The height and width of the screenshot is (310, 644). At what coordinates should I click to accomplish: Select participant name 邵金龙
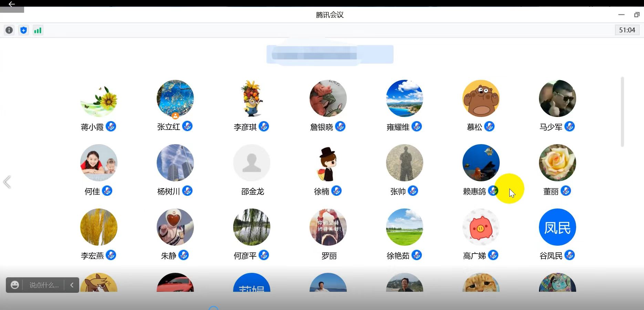[x=252, y=191]
